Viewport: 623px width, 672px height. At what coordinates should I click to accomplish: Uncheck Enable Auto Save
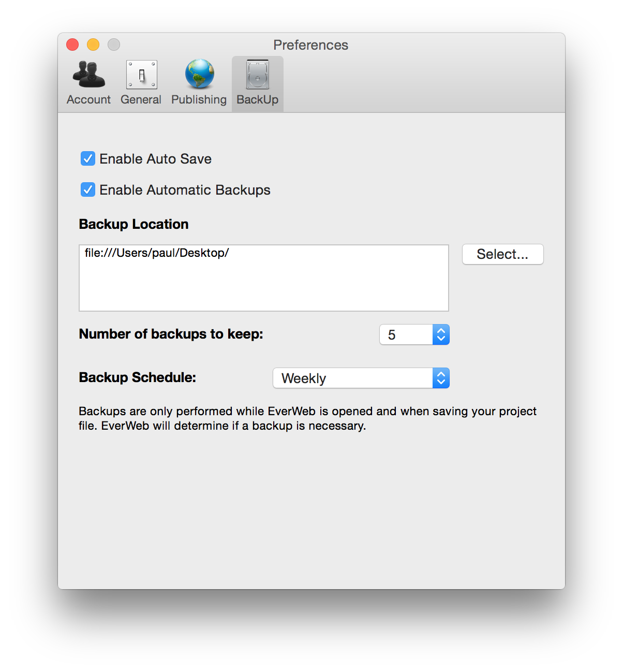(x=88, y=158)
